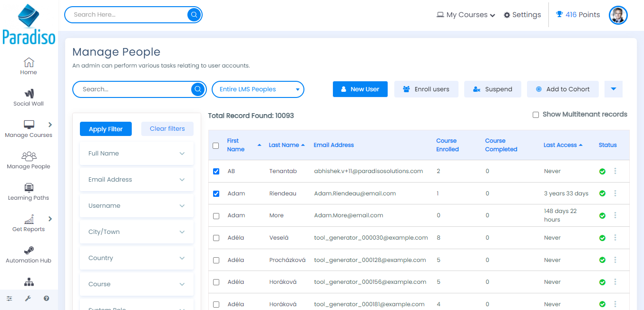Click the top search magnifier icon
Viewport: 644px width, 310px height.
pyautogui.click(x=194, y=15)
